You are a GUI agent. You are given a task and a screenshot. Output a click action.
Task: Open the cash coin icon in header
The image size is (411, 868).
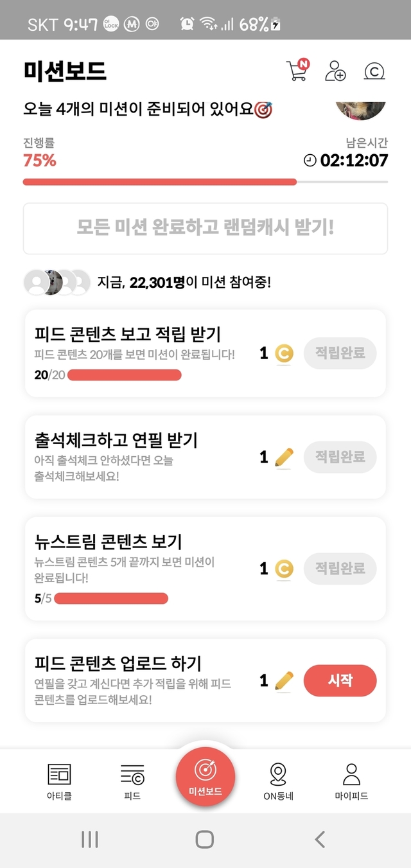tap(374, 71)
